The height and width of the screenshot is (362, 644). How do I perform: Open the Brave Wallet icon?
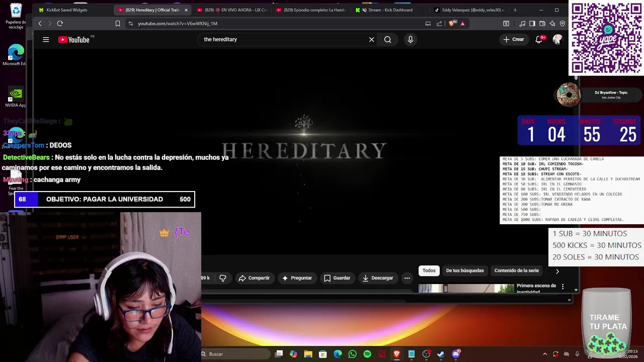(x=542, y=23)
